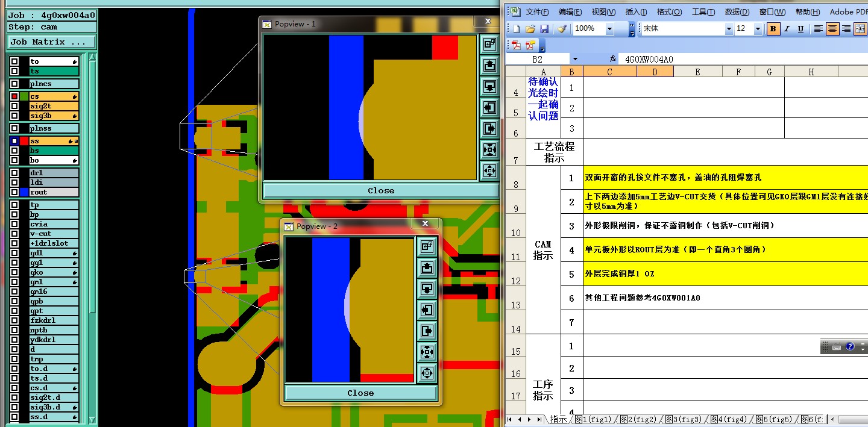Click the green color swatch of layer cs

(x=24, y=96)
